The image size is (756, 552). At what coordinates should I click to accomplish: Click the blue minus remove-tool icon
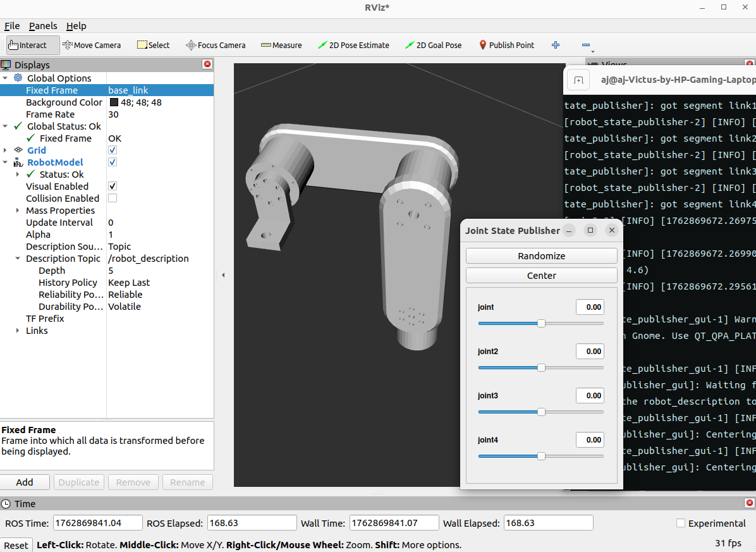(586, 45)
